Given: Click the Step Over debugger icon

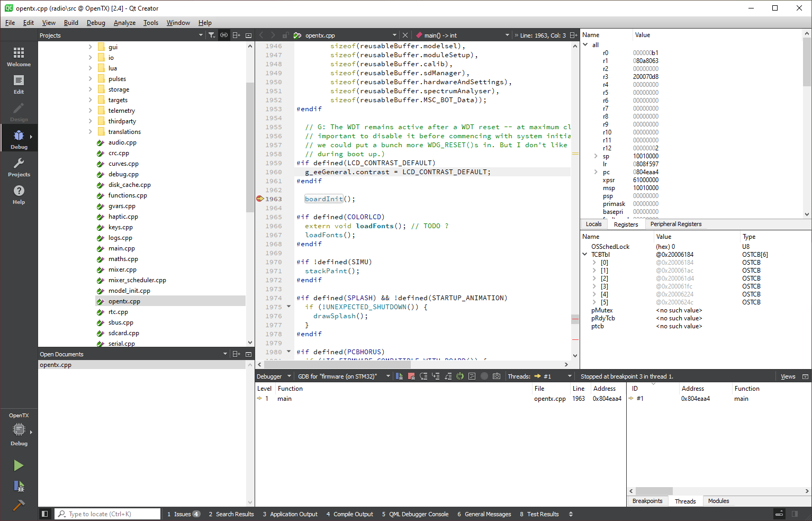Looking at the screenshot, I should click(x=423, y=376).
